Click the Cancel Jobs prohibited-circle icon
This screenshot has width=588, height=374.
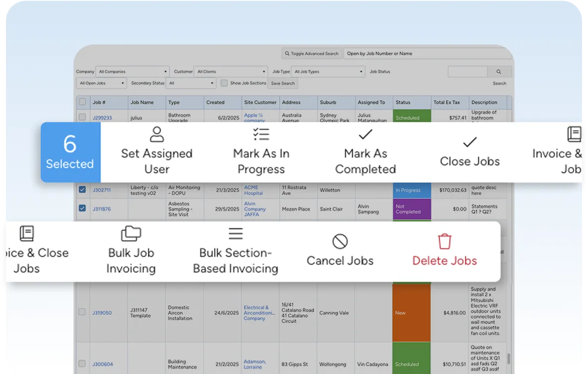(x=340, y=241)
